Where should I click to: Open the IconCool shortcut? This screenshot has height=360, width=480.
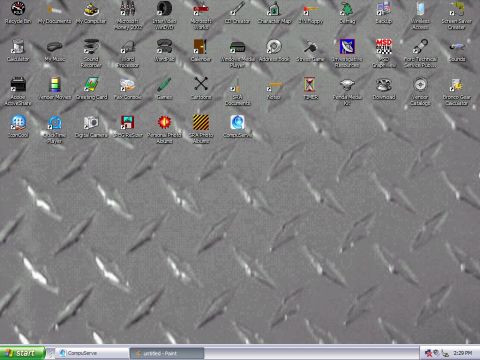pyautogui.click(x=18, y=123)
